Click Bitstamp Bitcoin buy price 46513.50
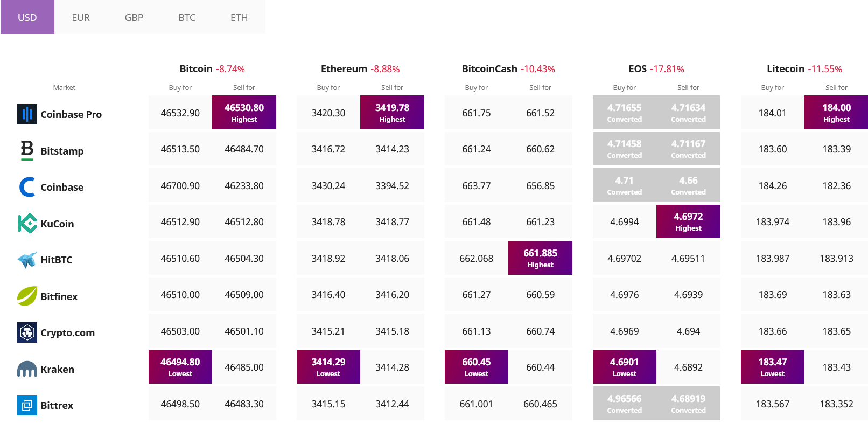The image size is (868, 423). point(180,149)
